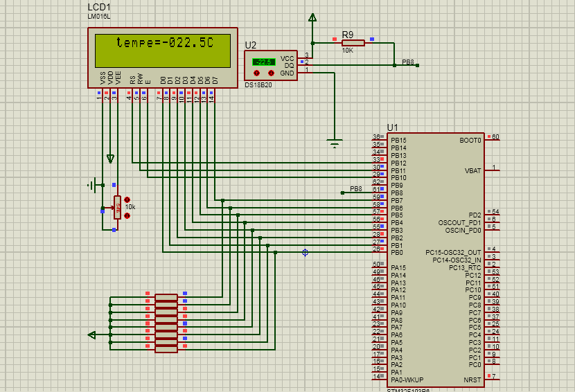The image size is (575, 392).
Task: Click the BOOT0 pin label on U1
Action: 470,141
